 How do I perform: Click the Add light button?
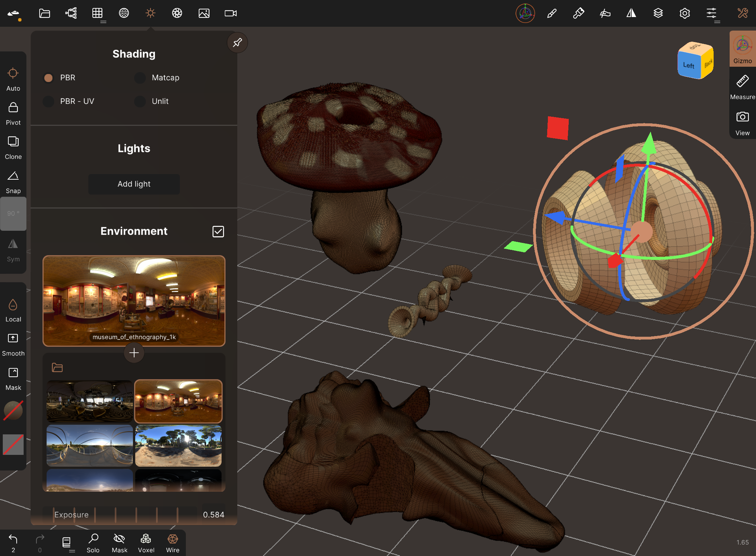pos(134,184)
